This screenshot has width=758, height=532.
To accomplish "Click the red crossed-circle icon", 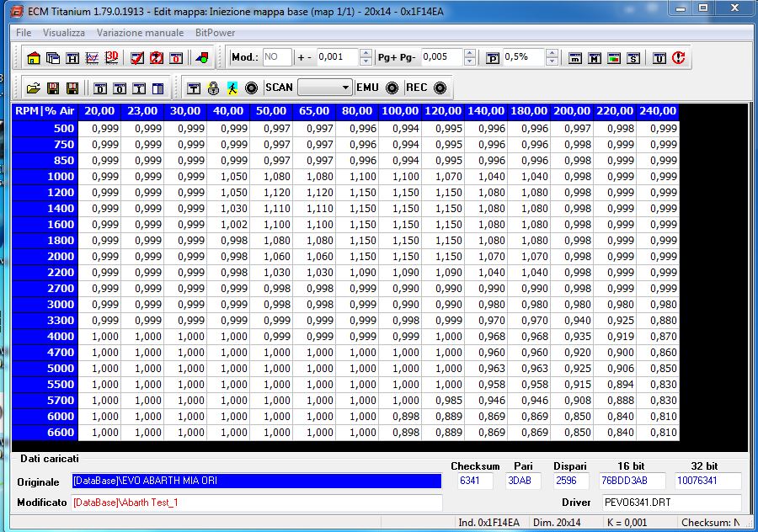I will [x=156, y=58].
